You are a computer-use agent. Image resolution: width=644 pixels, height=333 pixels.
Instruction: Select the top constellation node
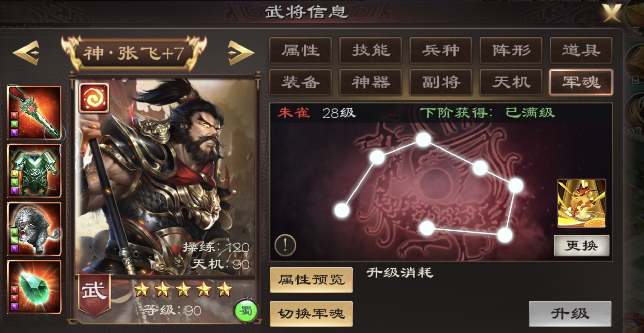tap(424, 140)
